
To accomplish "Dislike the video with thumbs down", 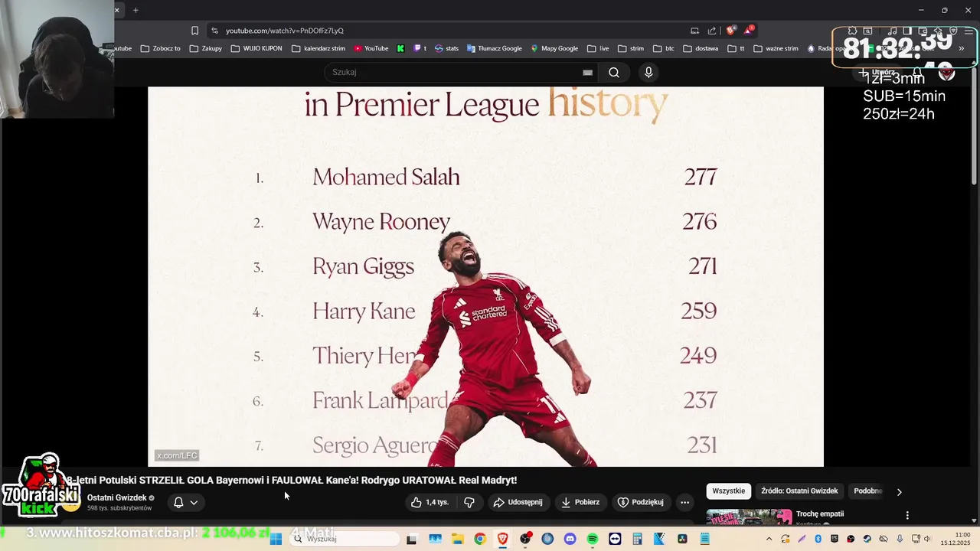I will (469, 502).
